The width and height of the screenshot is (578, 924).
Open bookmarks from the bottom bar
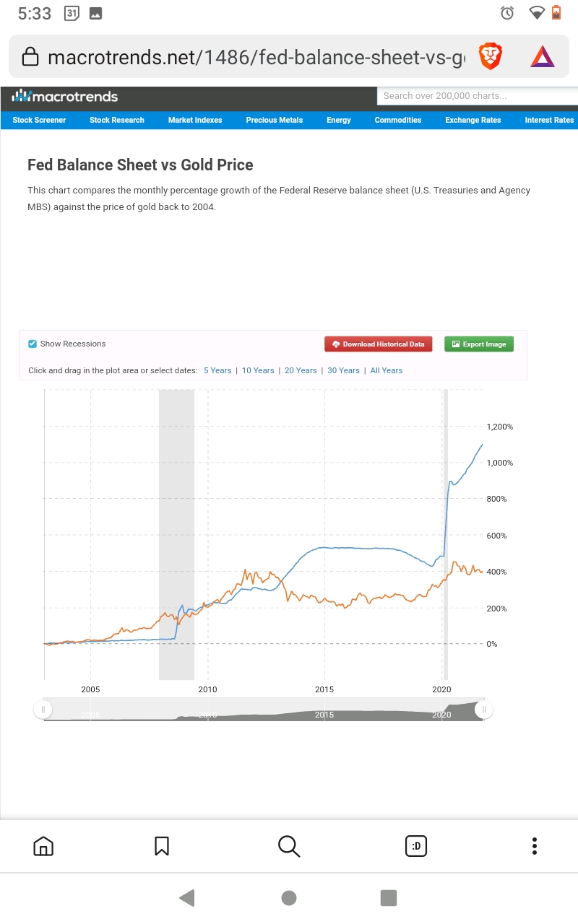tap(162, 845)
